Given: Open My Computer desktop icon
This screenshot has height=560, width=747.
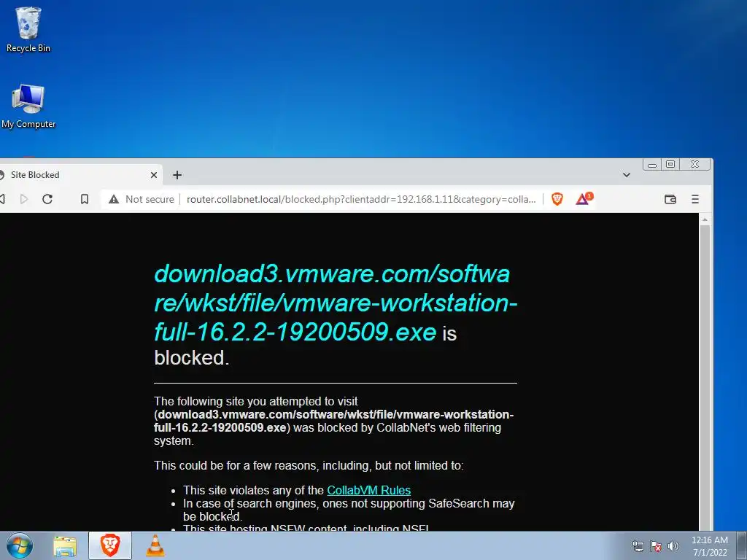Looking at the screenshot, I should click(x=28, y=106).
